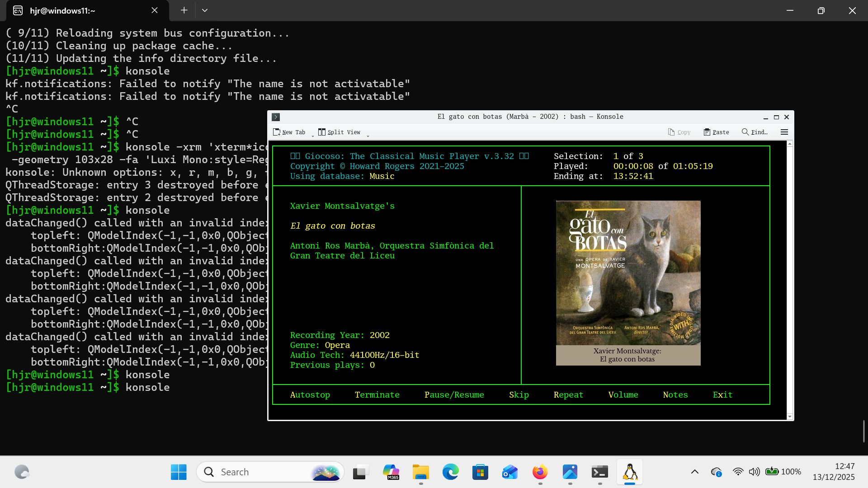Click the Split View icon in Konsole

coord(322,132)
